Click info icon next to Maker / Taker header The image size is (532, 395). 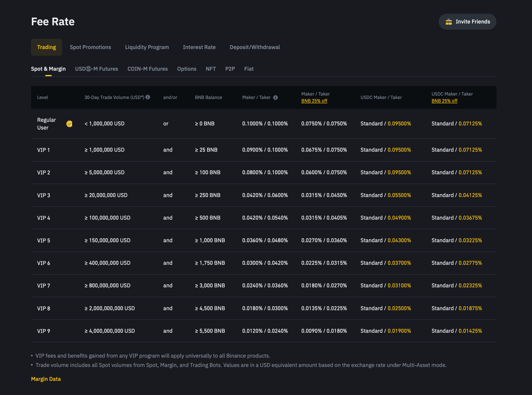coord(275,98)
